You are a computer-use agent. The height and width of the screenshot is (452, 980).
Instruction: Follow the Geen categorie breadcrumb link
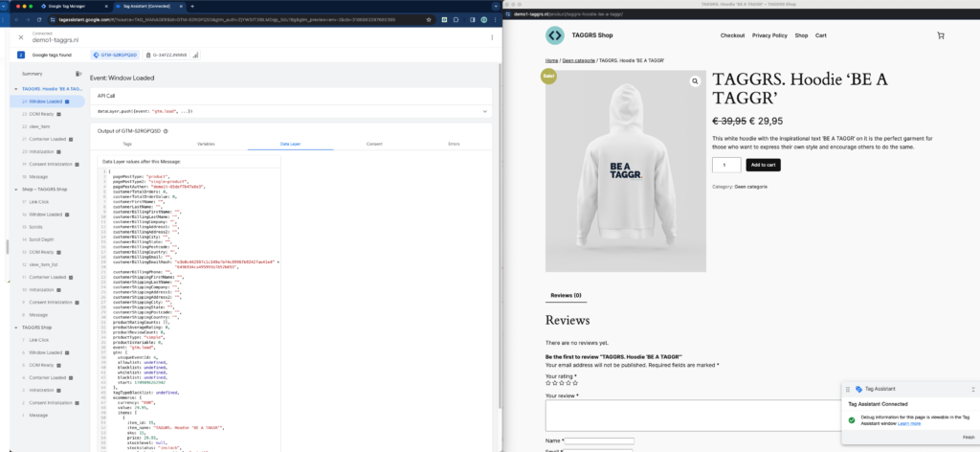579,60
